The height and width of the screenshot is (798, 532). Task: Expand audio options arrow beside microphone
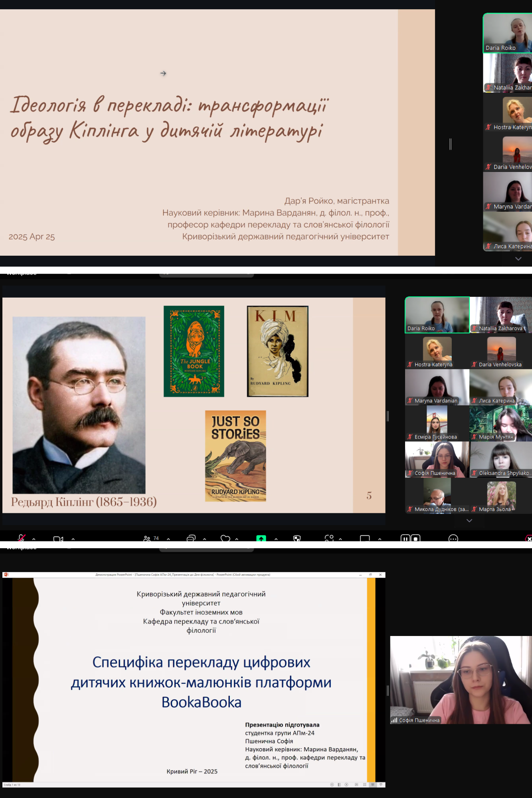34,539
